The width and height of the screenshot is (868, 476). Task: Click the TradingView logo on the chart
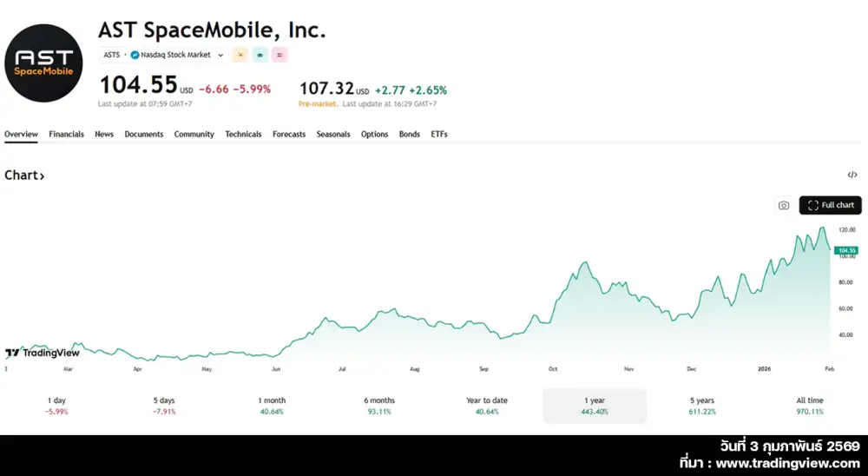tap(42, 353)
